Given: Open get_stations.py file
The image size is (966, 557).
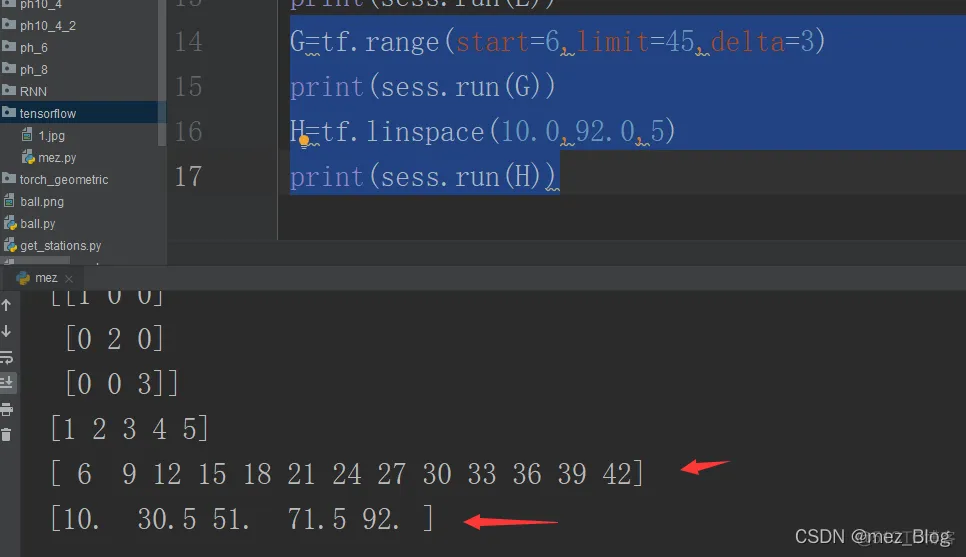Looking at the screenshot, I should [x=60, y=245].
